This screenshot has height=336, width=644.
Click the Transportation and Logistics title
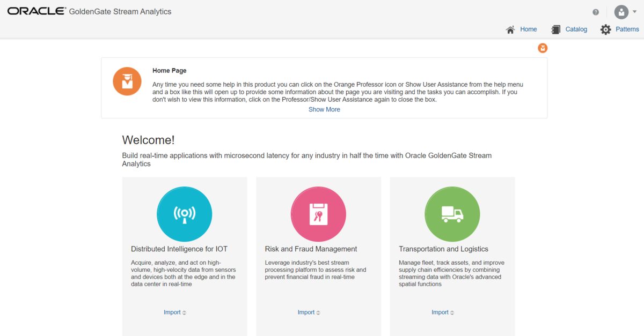click(x=444, y=249)
